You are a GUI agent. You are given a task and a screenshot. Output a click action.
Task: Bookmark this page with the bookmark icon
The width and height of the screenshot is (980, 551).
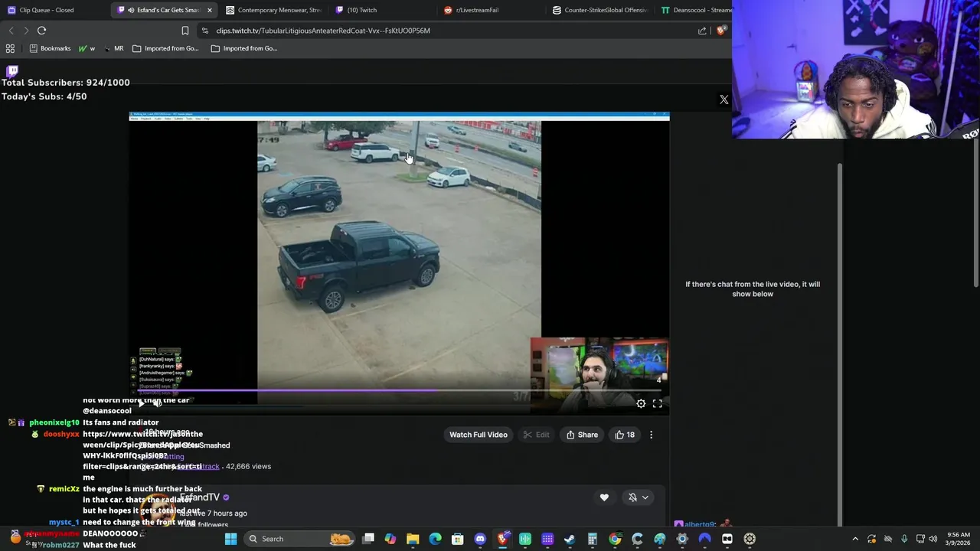pyautogui.click(x=185, y=31)
